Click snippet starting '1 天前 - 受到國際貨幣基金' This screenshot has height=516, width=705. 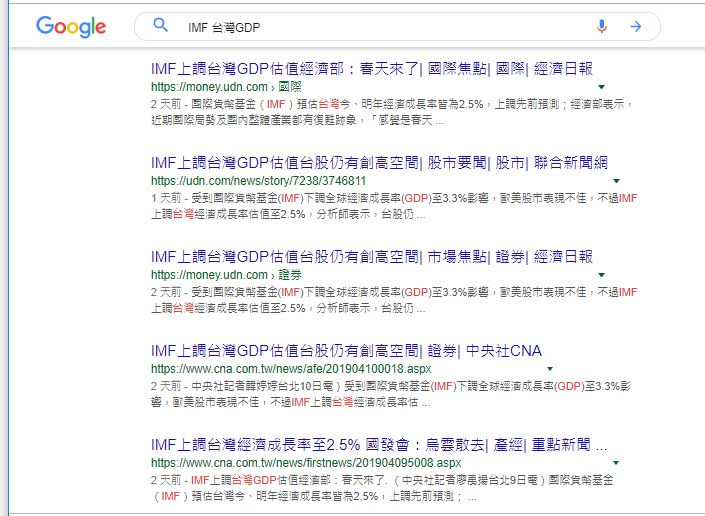pyautogui.click(x=394, y=206)
